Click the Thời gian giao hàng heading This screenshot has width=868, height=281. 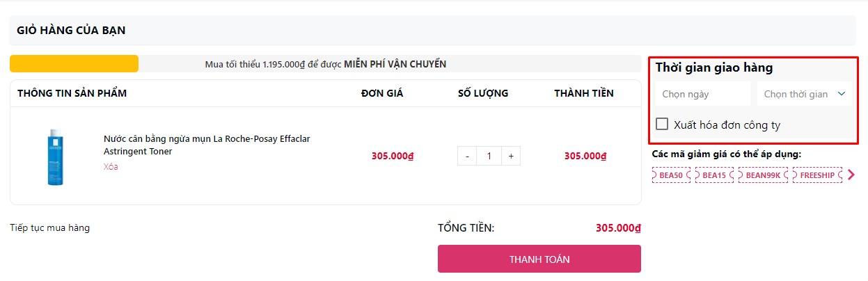pos(714,68)
